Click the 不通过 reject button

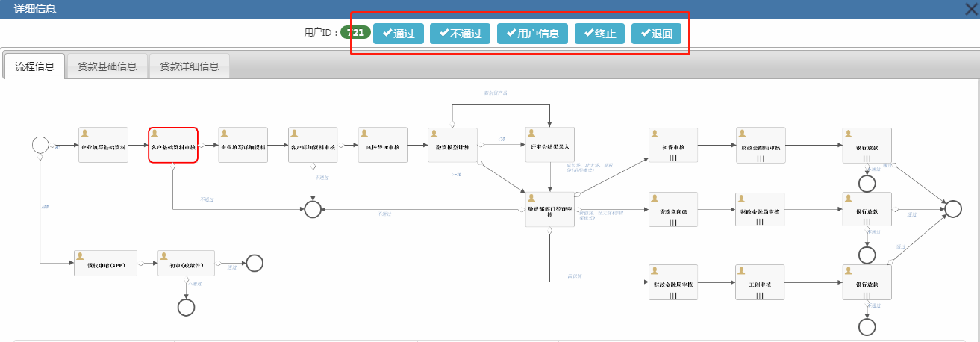pos(461,34)
